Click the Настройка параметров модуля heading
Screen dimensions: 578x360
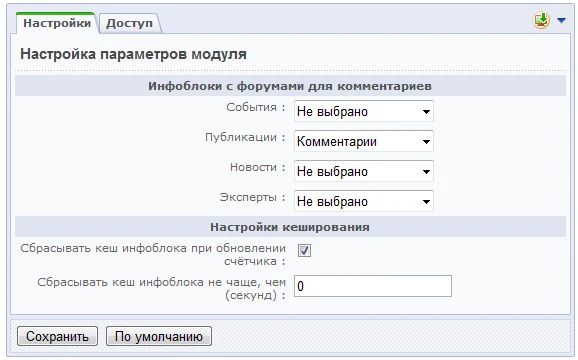(x=133, y=54)
